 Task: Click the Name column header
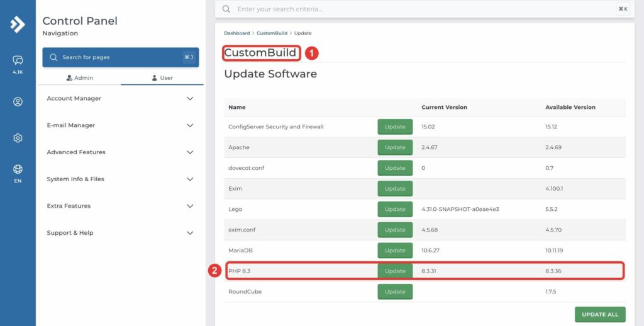click(237, 107)
